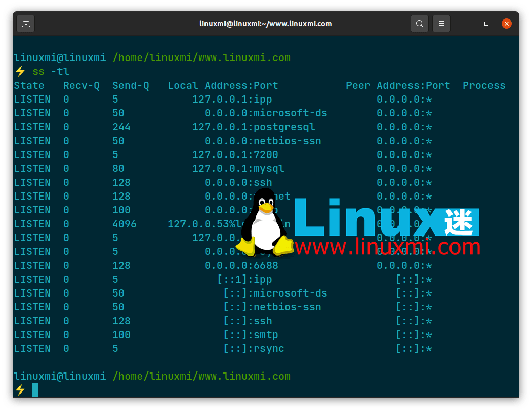Click the terminal cursor at the last prompt

click(x=35, y=390)
